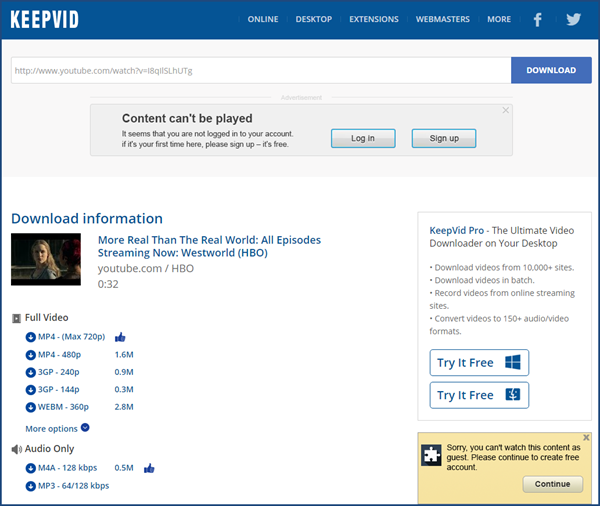The image size is (600, 506).
Task: Click download icon beside MP4 480p
Action: click(x=30, y=355)
